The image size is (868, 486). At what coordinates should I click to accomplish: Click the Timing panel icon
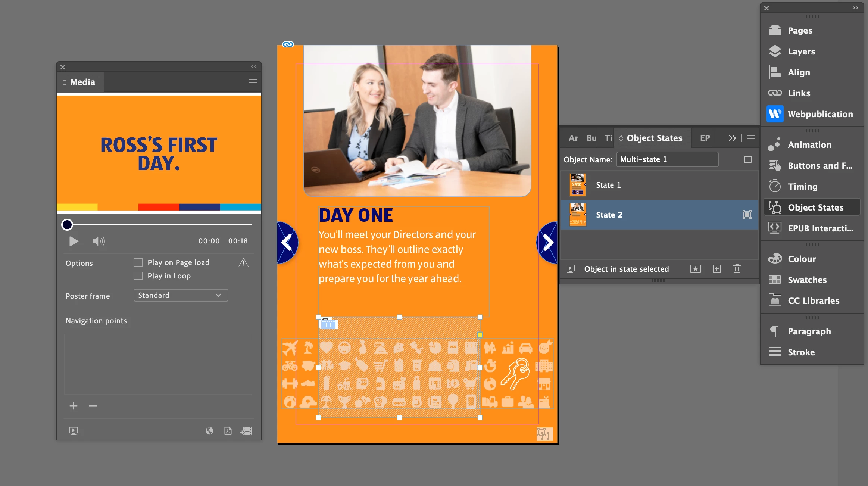tap(775, 186)
